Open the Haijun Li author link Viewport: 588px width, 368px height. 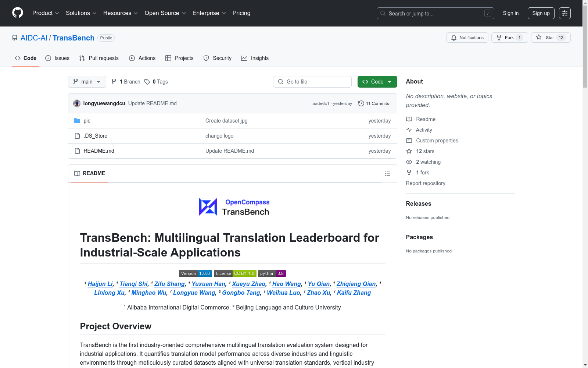pyautogui.click(x=100, y=284)
